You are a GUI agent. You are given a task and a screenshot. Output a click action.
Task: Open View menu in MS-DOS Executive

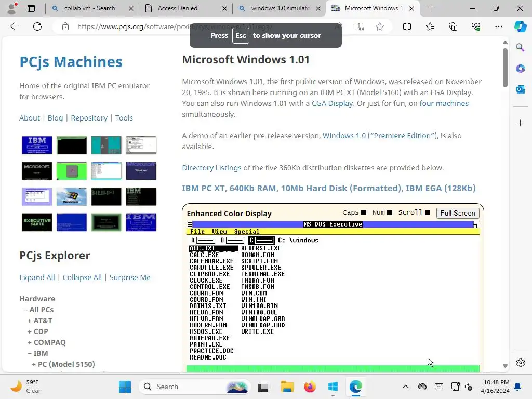[220, 231]
